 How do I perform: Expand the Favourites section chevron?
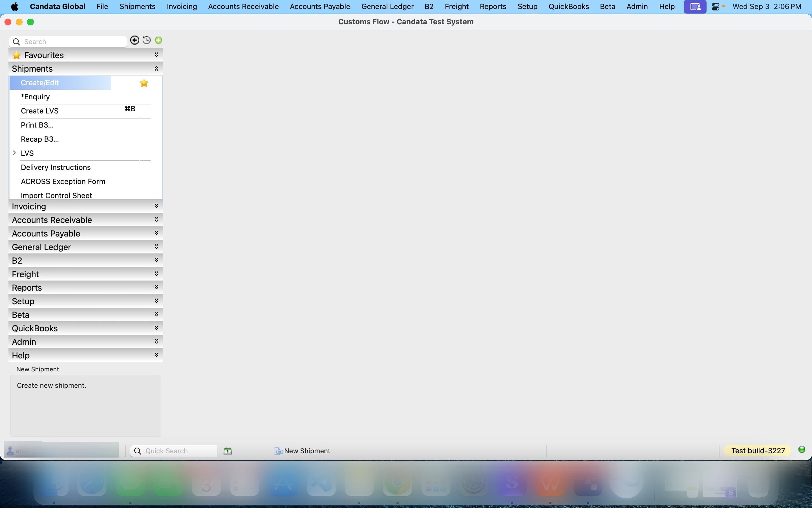pyautogui.click(x=156, y=54)
